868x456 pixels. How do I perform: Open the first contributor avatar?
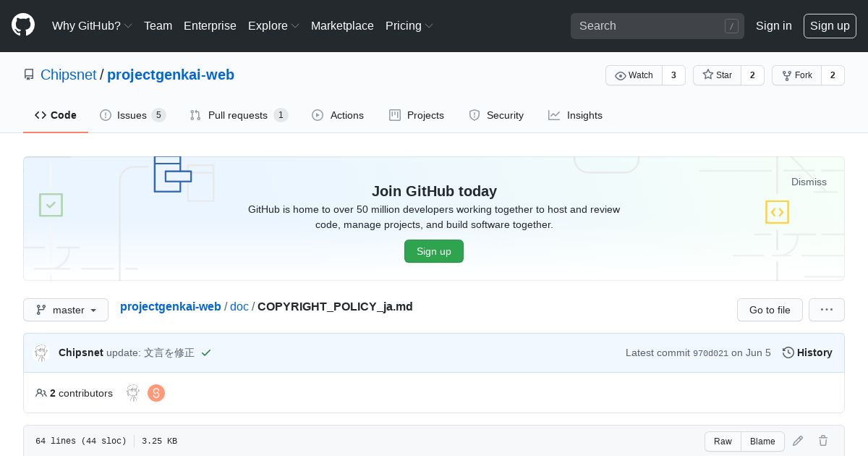tap(133, 393)
